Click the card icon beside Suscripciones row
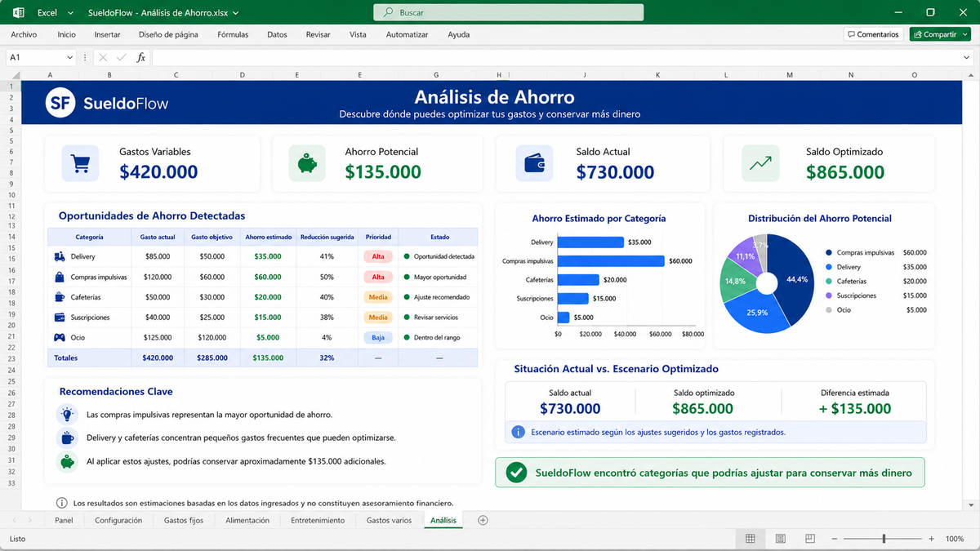980x551 pixels. (60, 317)
